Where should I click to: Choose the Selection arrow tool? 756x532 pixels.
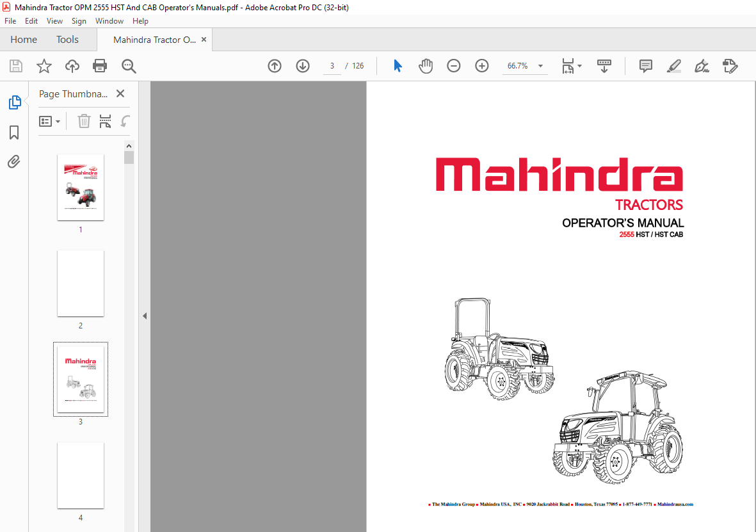click(x=398, y=66)
